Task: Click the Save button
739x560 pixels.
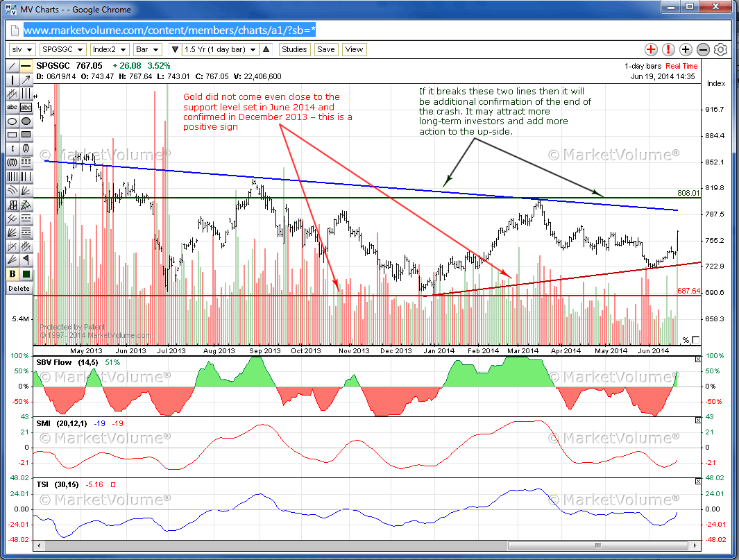Action: (x=325, y=49)
